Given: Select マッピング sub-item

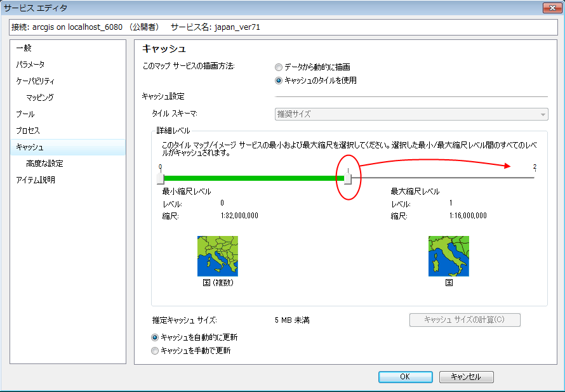Looking at the screenshot, I should point(40,97).
